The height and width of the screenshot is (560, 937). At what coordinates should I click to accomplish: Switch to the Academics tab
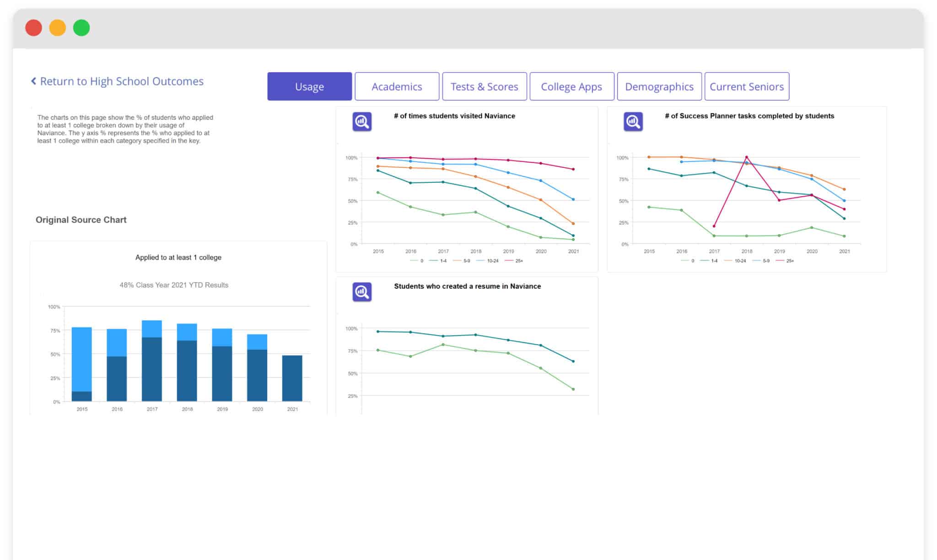tap(397, 86)
